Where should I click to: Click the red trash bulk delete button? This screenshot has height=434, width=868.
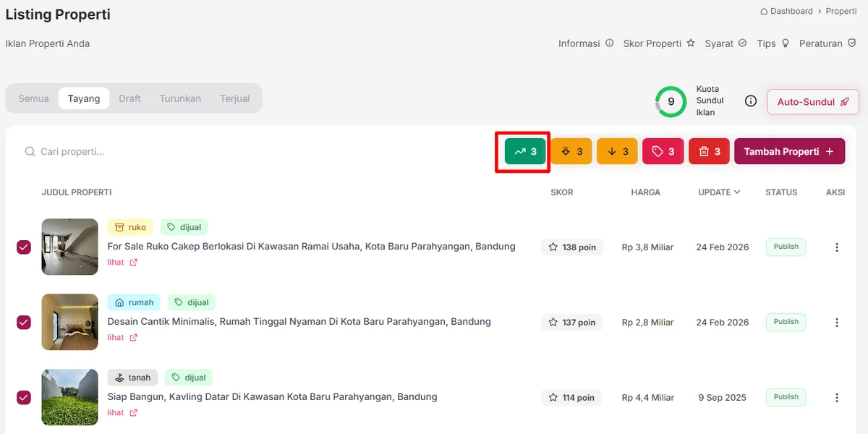[709, 152]
